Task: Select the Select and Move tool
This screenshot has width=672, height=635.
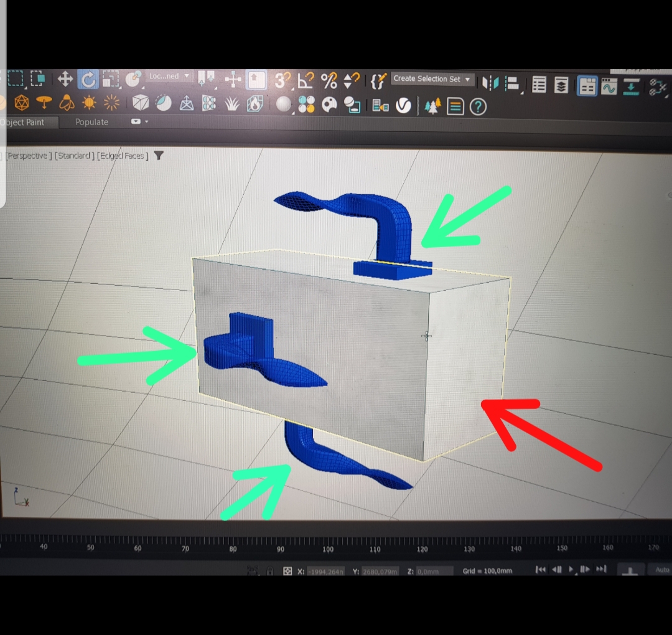Action: (65, 79)
